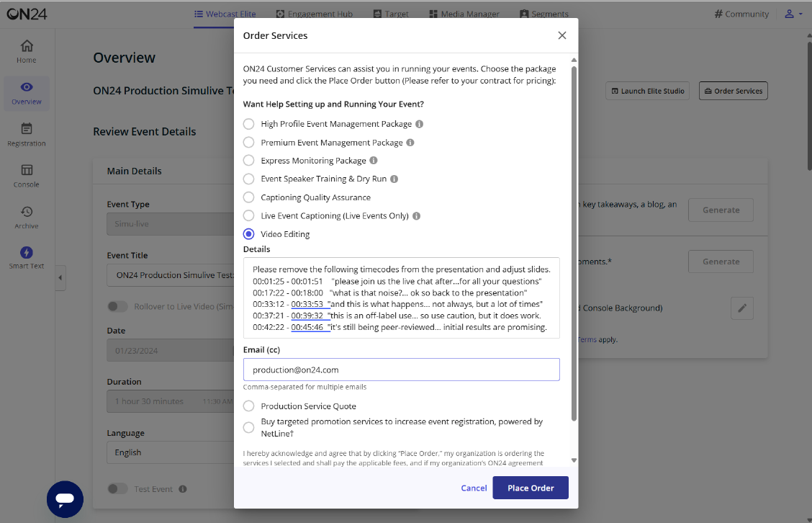Open the chat support bubble
812x523 pixels.
(65, 499)
